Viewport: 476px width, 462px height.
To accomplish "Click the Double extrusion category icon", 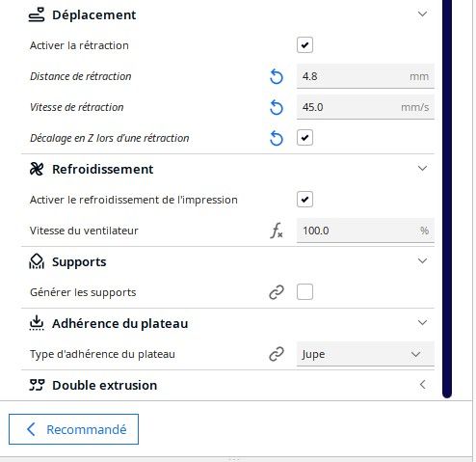I will [37, 385].
